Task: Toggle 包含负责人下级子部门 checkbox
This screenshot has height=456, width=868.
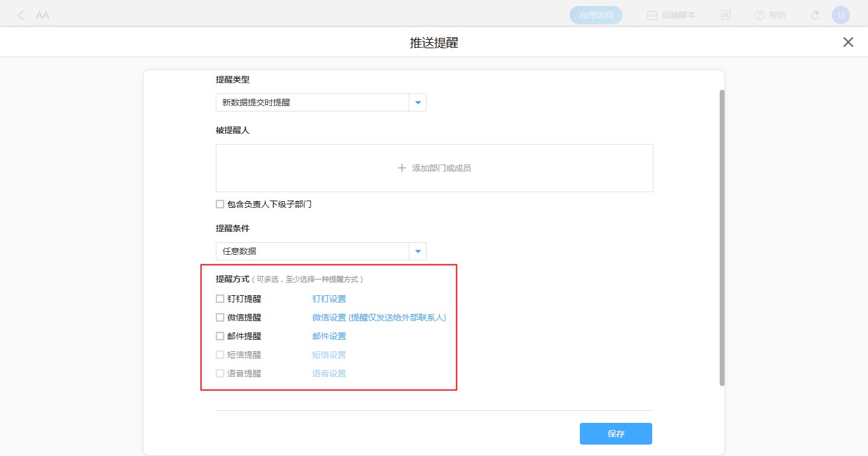Action: coord(220,204)
